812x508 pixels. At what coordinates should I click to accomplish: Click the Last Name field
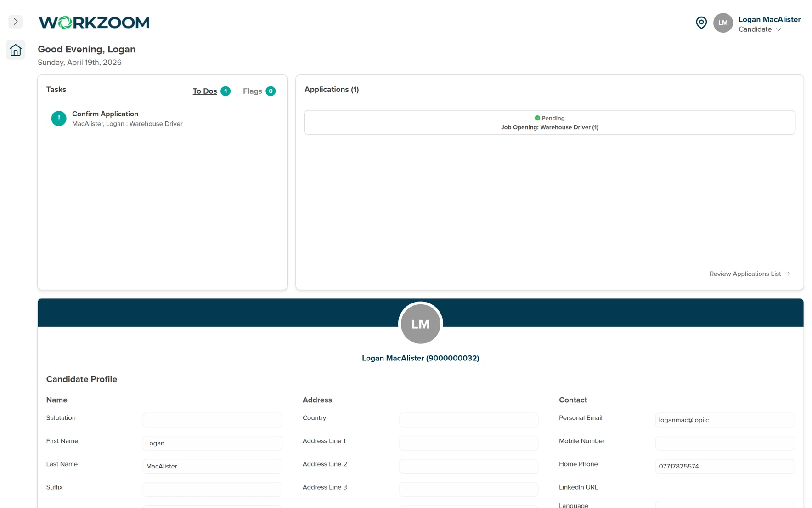[212, 466]
